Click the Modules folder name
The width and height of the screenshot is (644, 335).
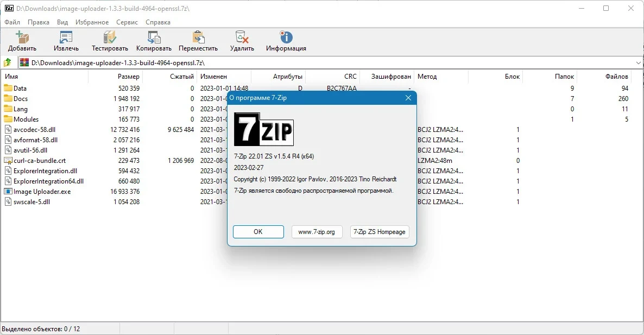pos(26,119)
